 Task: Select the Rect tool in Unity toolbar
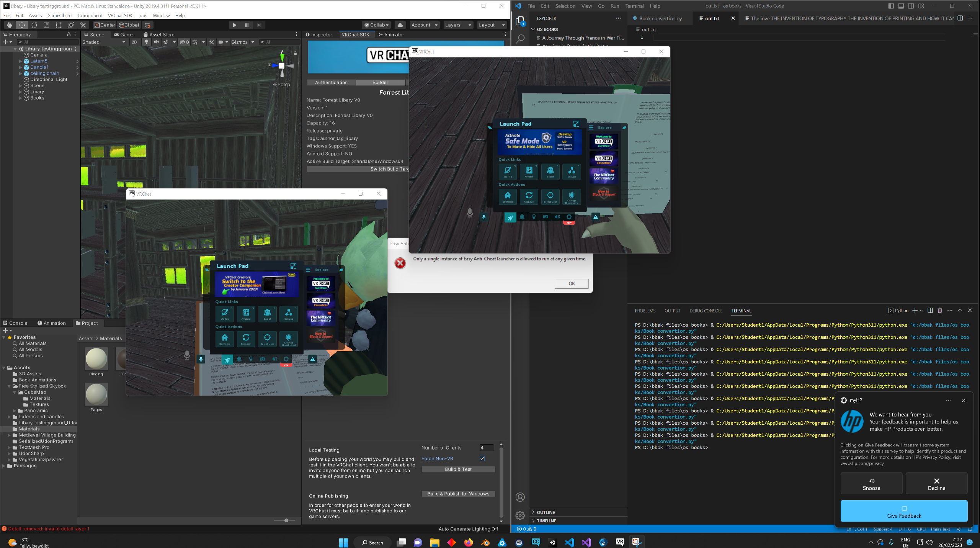coord(59,25)
